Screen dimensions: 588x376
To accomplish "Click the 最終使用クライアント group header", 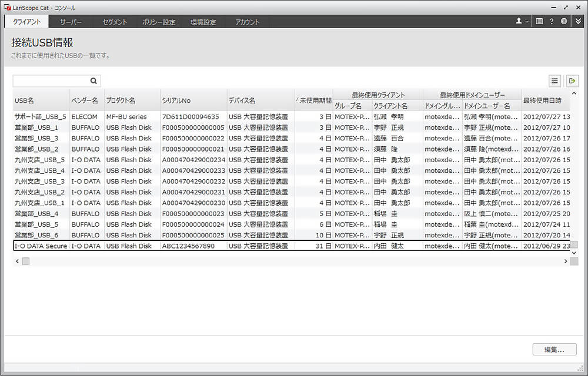I will coord(378,95).
